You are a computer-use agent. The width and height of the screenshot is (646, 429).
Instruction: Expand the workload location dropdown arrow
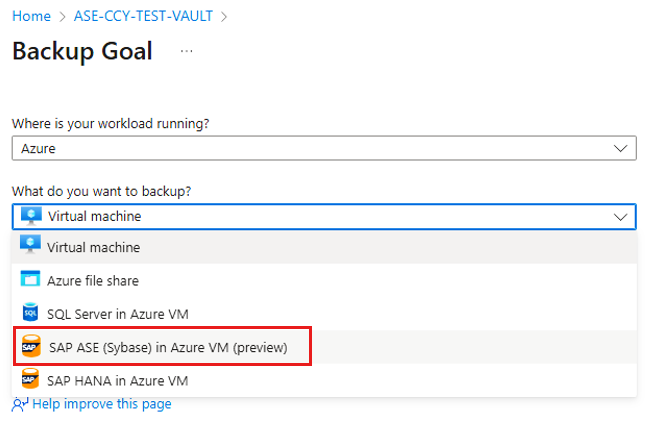point(620,148)
